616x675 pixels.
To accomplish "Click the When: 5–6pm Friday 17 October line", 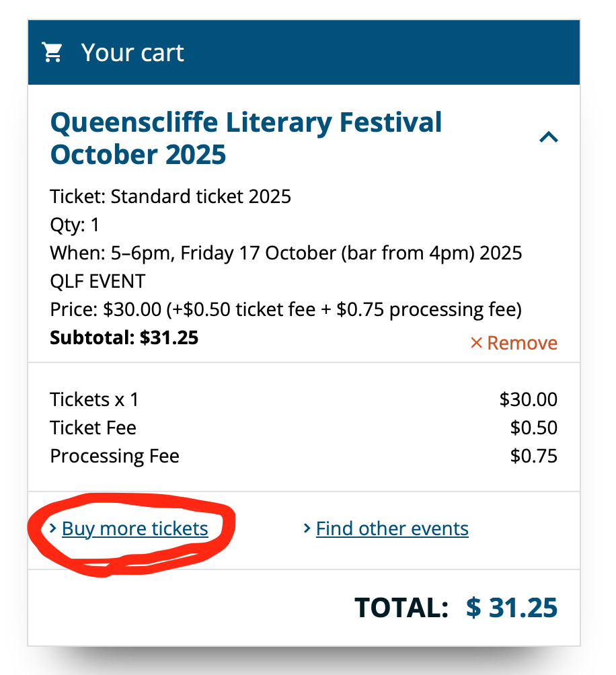I will pos(286,253).
